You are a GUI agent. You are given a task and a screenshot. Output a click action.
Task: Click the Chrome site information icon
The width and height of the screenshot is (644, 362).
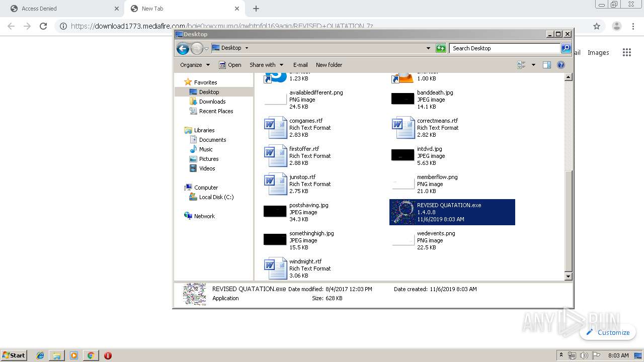(63, 26)
